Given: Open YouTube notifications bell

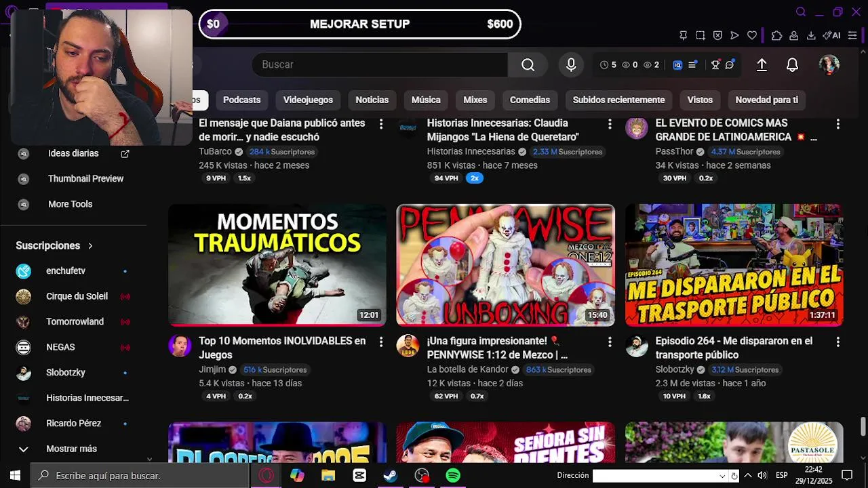Looking at the screenshot, I should coord(792,64).
